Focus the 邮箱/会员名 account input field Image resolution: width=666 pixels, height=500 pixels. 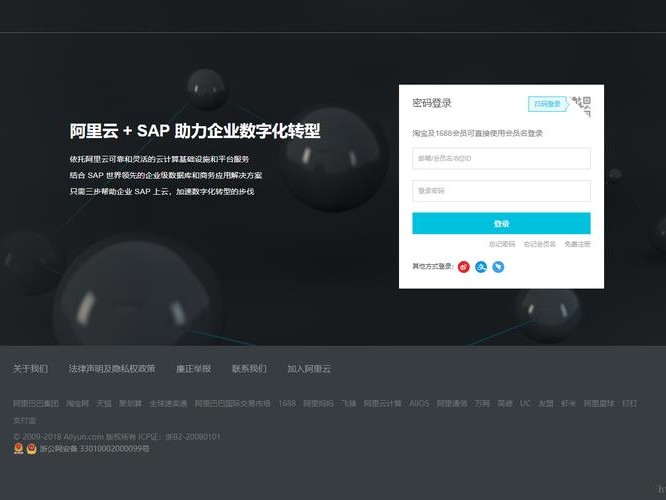501,158
